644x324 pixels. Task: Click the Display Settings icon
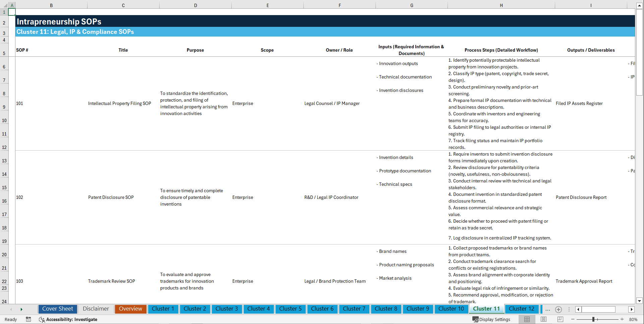(475, 319)
